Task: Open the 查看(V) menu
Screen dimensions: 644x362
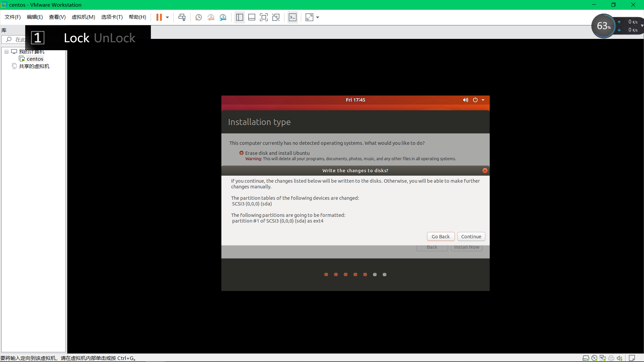Action: click(57, 17)
